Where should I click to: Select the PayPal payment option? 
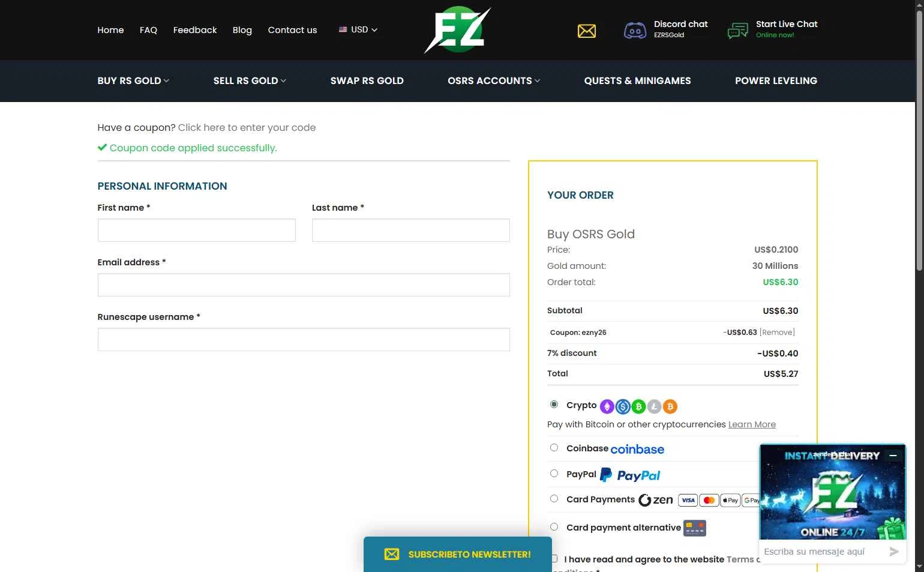coord(554,474)
